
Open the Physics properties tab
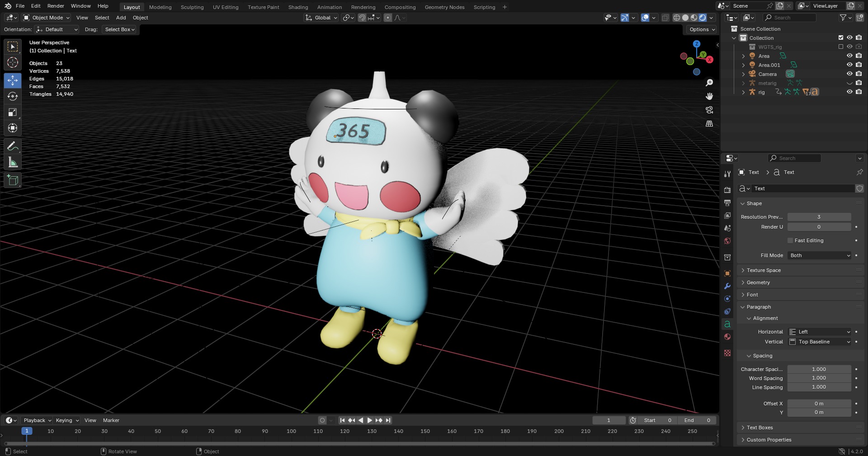tap(727, 299)
